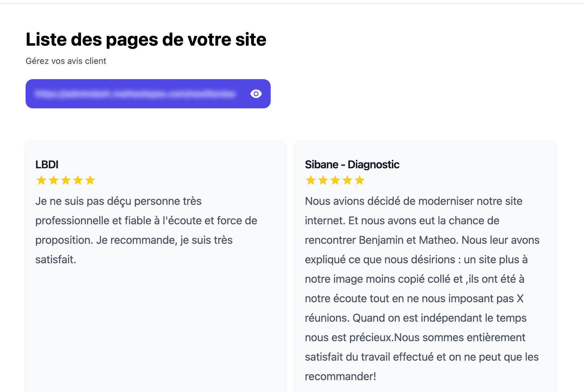Click the second star of LBDI review
The image size is (584, 392).
54,180
